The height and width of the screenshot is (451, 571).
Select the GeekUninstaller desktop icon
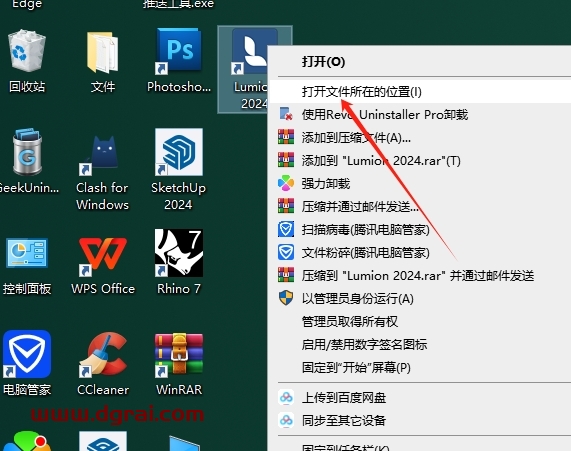[27, 152]
